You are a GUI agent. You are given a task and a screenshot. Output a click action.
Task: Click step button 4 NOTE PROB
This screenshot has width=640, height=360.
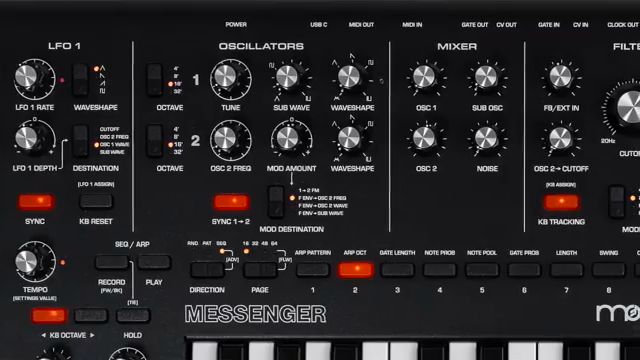[x=440, y=270]
